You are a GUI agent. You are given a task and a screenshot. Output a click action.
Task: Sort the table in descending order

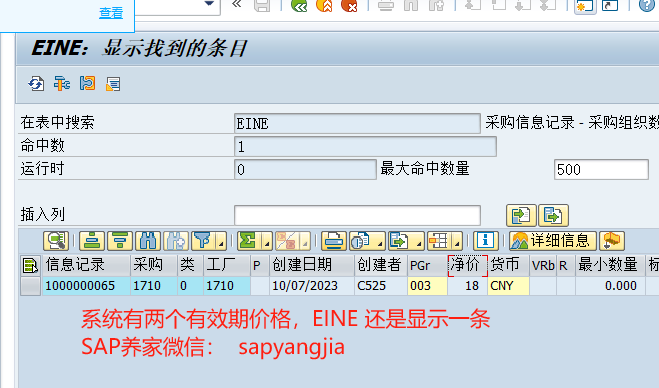[120, 241]
